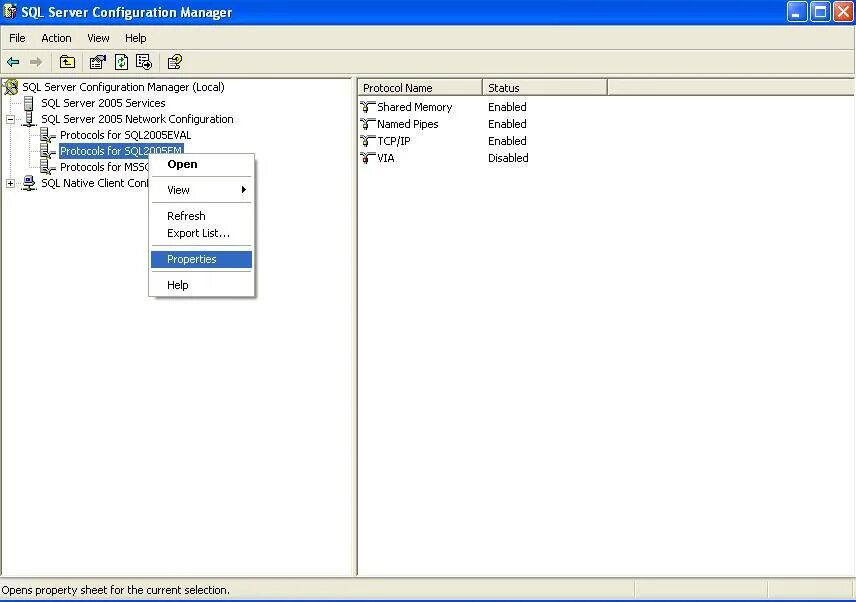Click the SQL Server 2005 Services icon
Image resolution: width=856 pixels, height=602 pixels.
29,103
